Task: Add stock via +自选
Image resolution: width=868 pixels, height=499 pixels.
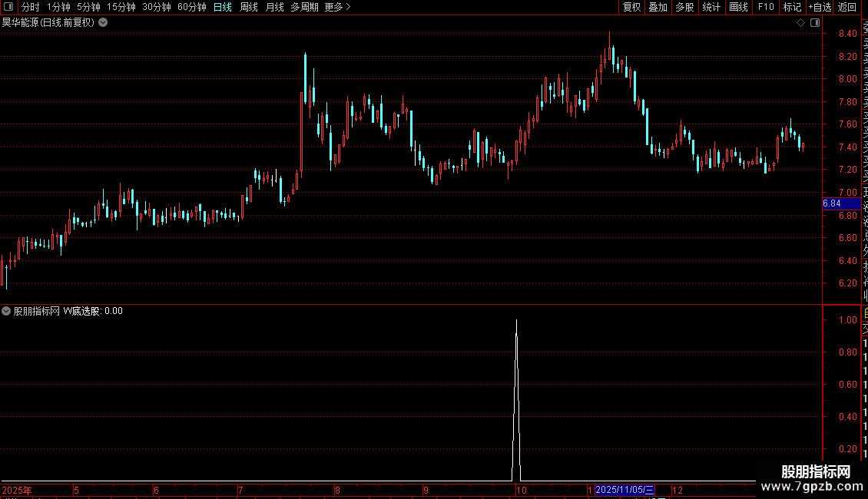Action: tap(820, 7)
